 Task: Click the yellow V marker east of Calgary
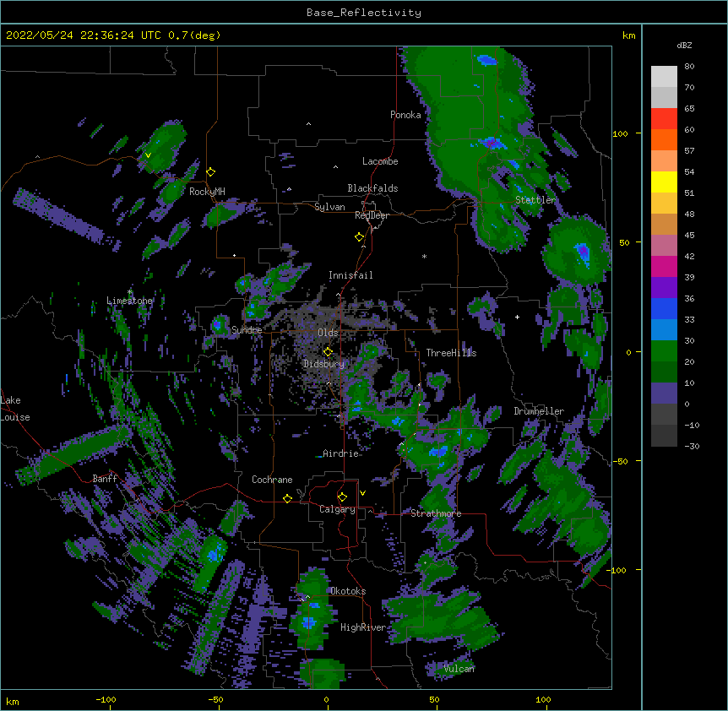tap(362, 493)
